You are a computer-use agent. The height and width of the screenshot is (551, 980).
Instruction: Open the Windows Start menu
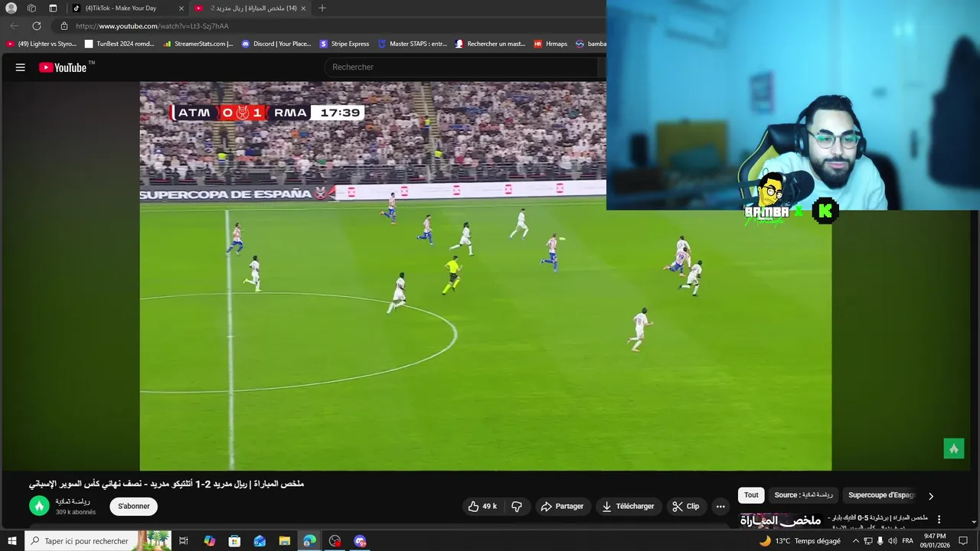tap(11, 541)
